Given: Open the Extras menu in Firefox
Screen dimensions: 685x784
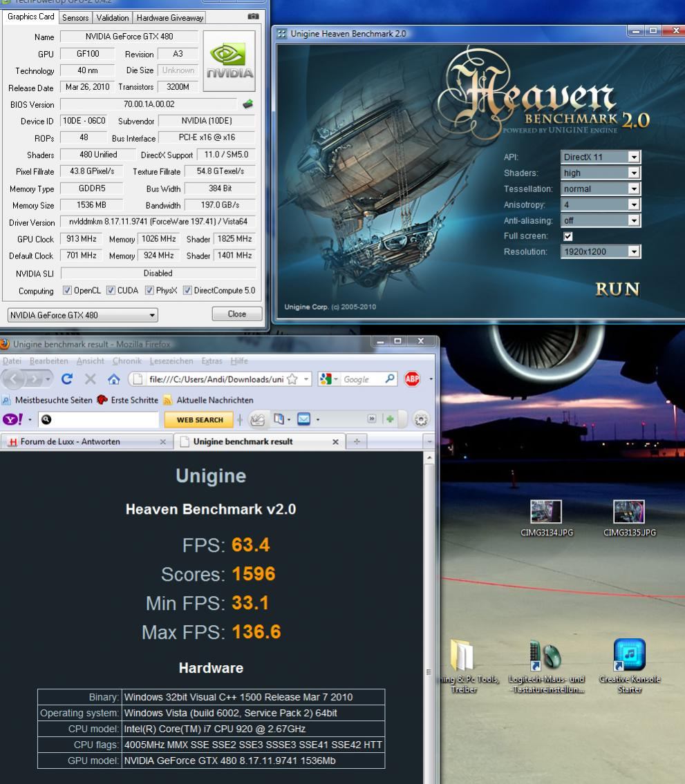Looking at the screenshot, I should coord(212,361).
